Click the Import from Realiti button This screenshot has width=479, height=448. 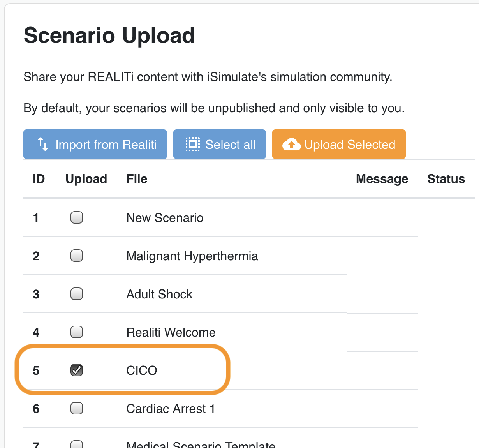click(95, 144)
